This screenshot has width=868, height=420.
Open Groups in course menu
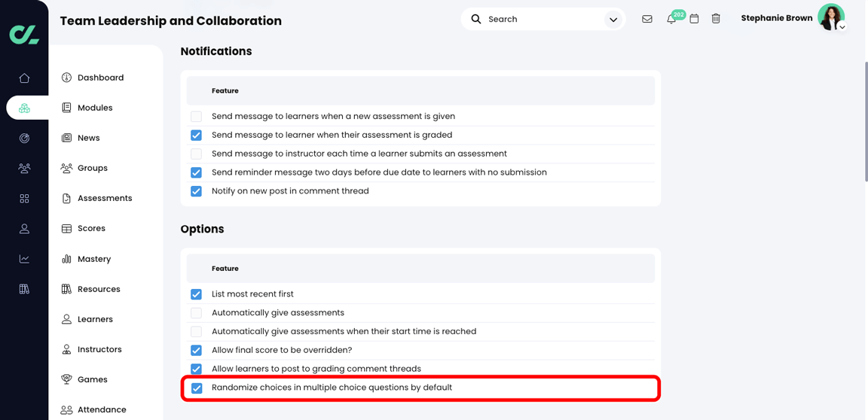pos(93,168)
